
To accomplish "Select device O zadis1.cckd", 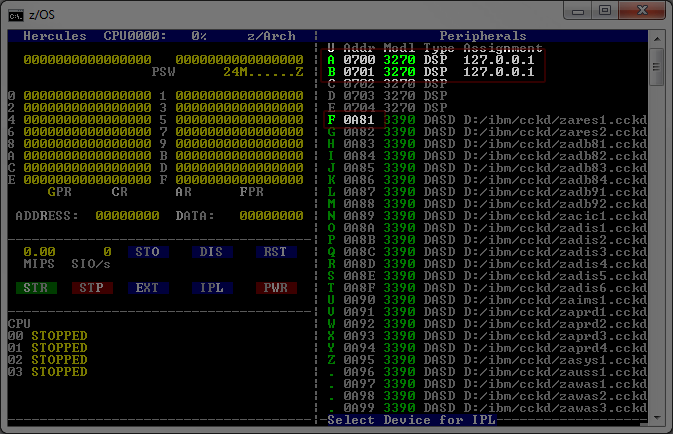I will click(487, 228).
